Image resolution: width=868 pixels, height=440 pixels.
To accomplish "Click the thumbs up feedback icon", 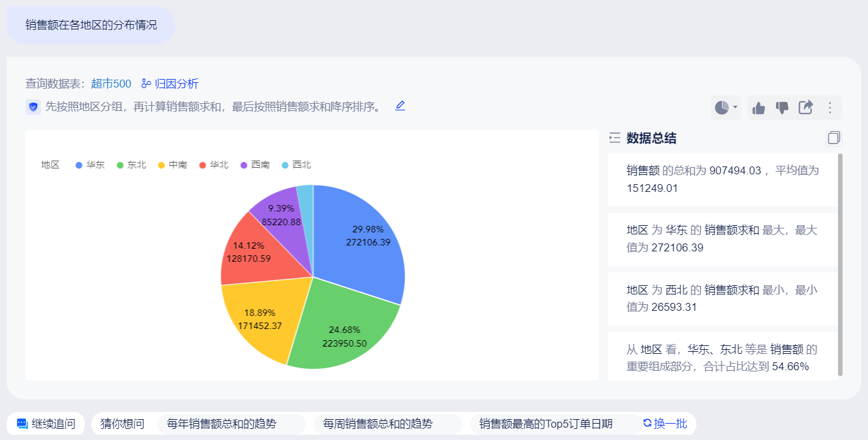I will (758, 108).
